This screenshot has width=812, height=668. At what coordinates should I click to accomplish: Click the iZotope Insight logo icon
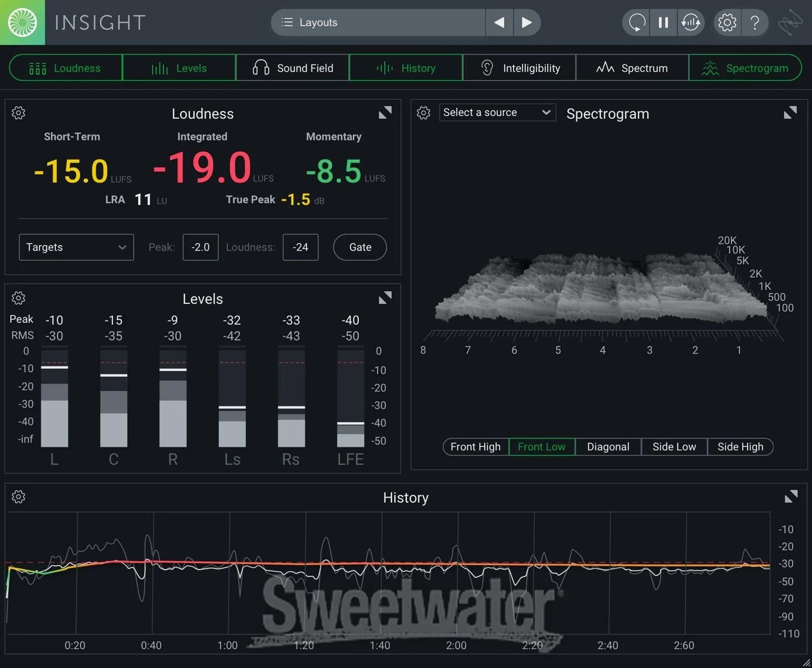22,22
